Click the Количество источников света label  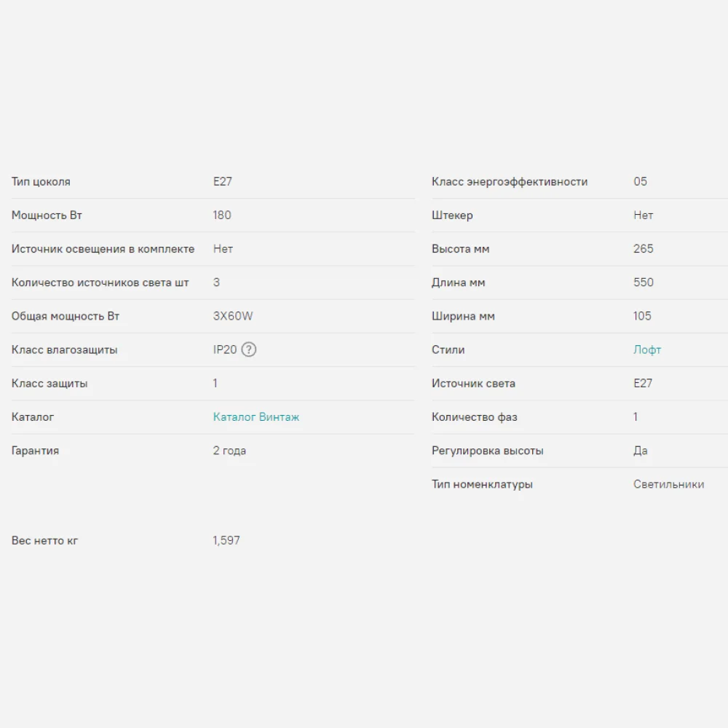coord(100,282)
